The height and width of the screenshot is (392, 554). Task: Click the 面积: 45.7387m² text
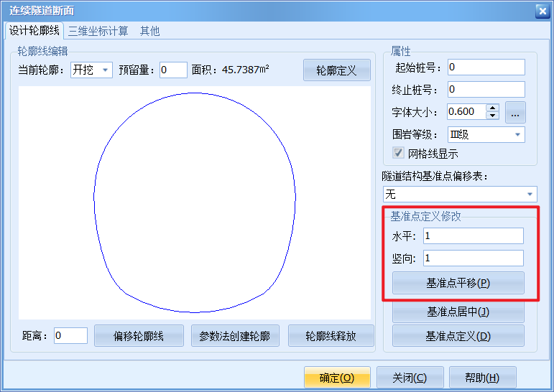pyautogui.click(x=231, y=70)
